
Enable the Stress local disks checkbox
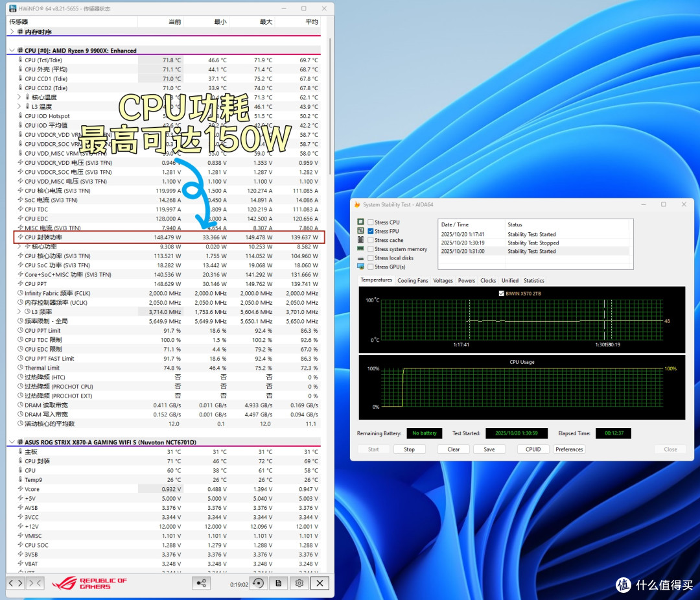[371, 258]
